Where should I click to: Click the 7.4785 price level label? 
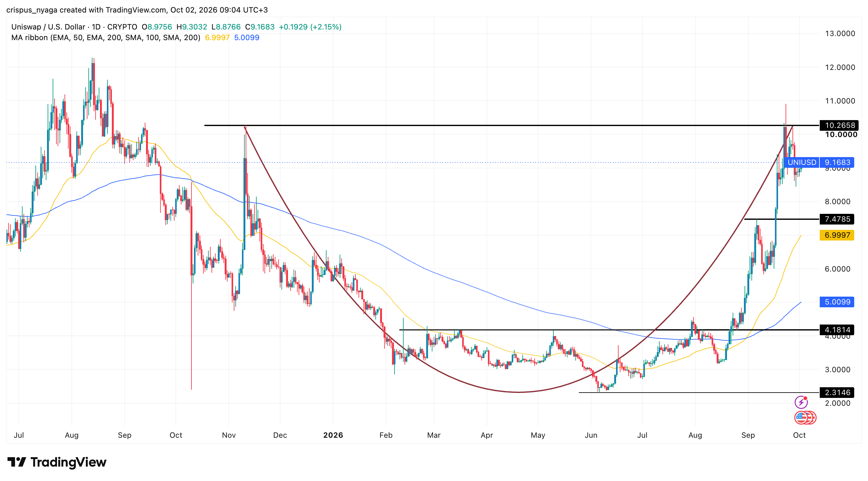pos(837,219)
